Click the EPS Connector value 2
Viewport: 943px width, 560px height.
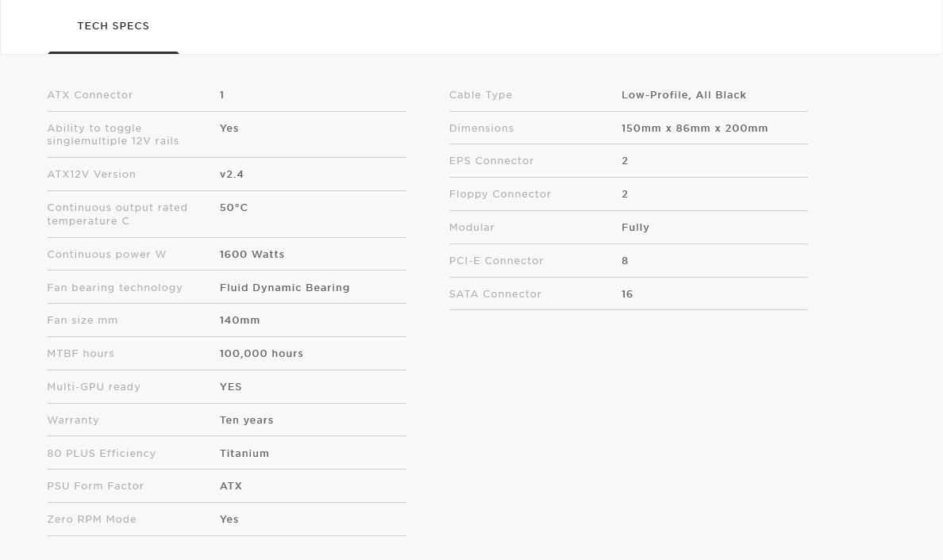[x=625, y=161]
